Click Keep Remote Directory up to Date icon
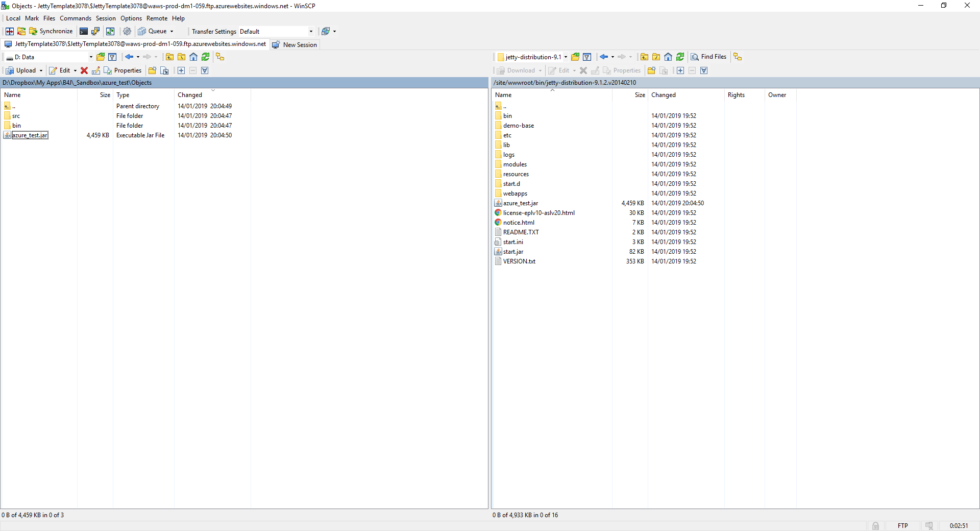Viewport: 980px width, 531px height. point(110,31)
